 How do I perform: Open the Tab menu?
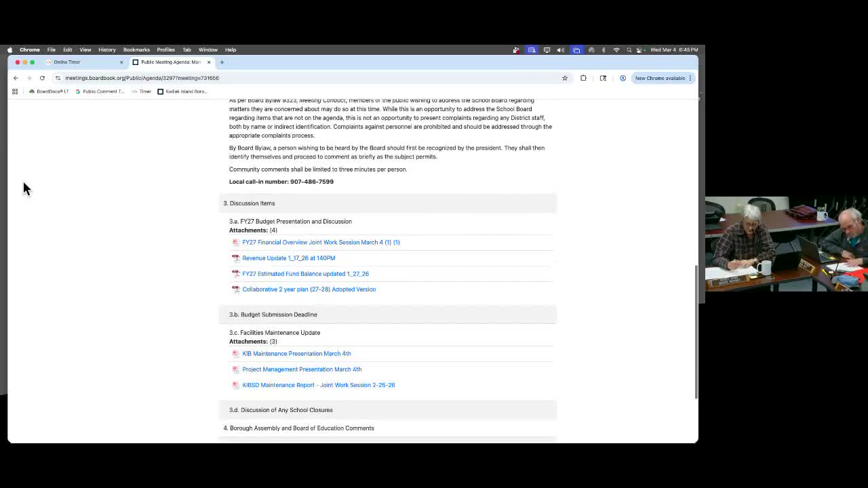(x=186, y=49)
